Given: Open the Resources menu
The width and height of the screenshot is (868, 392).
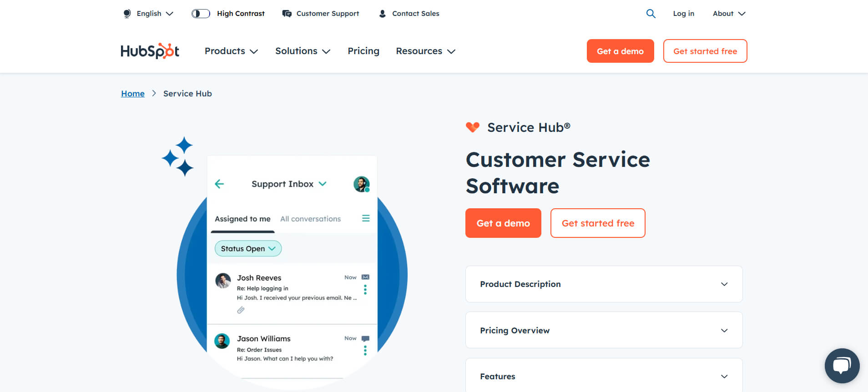Looking at the screenshot, I should pos(425,51).
